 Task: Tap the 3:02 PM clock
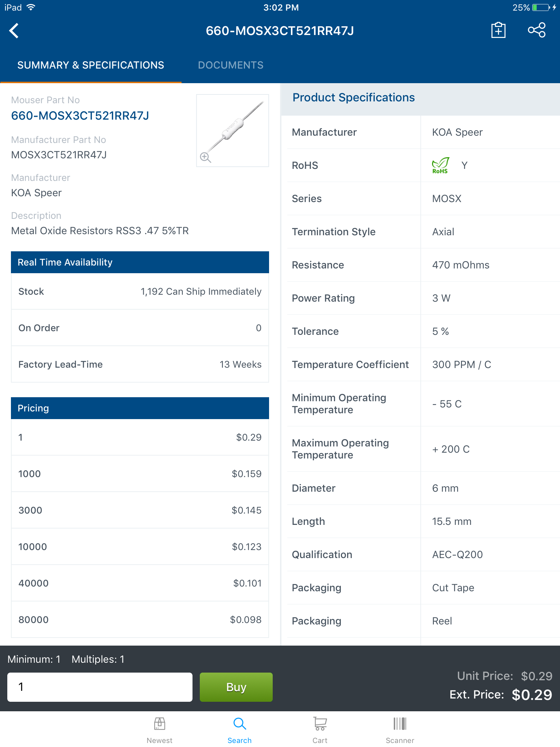[281, 7]
